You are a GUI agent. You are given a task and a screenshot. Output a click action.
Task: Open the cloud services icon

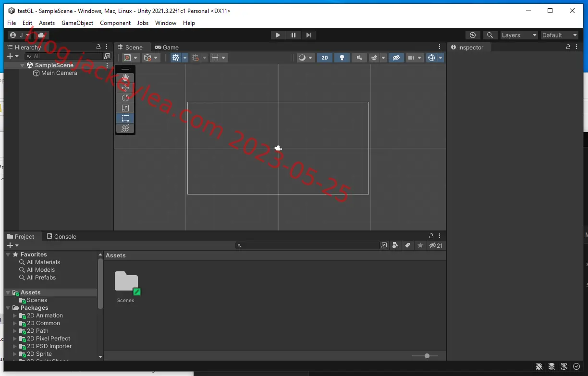coord(41,35)
